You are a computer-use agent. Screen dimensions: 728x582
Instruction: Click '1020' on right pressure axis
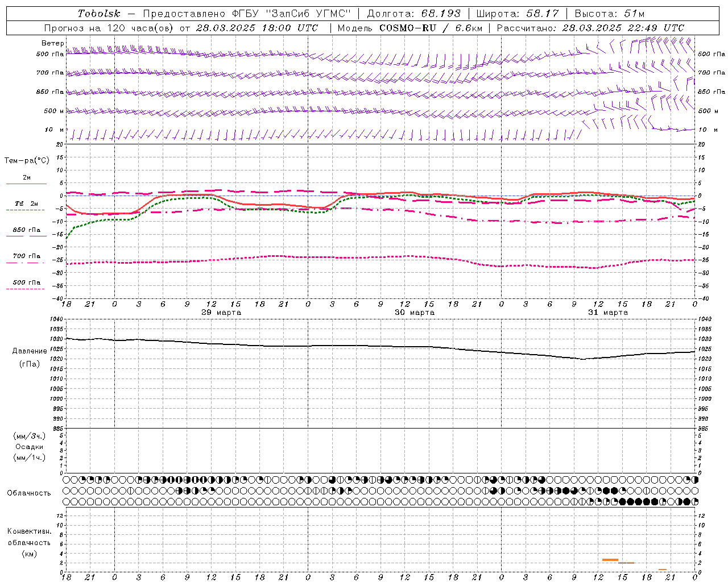[705, 359]
